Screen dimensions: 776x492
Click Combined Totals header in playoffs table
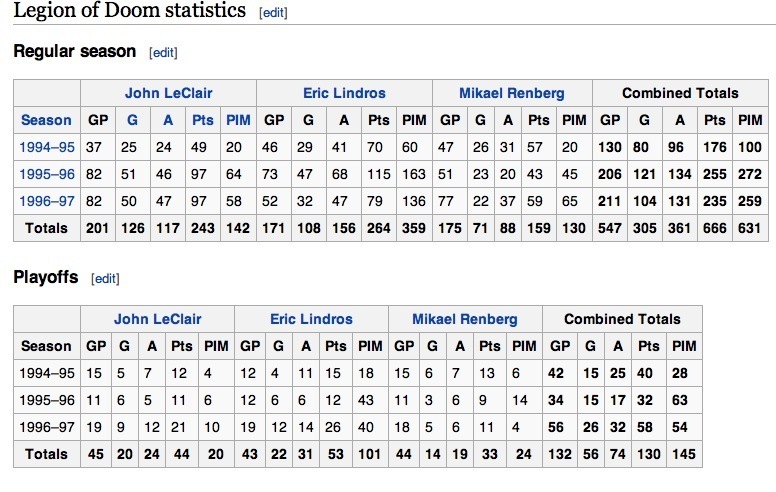pos(622,319)
